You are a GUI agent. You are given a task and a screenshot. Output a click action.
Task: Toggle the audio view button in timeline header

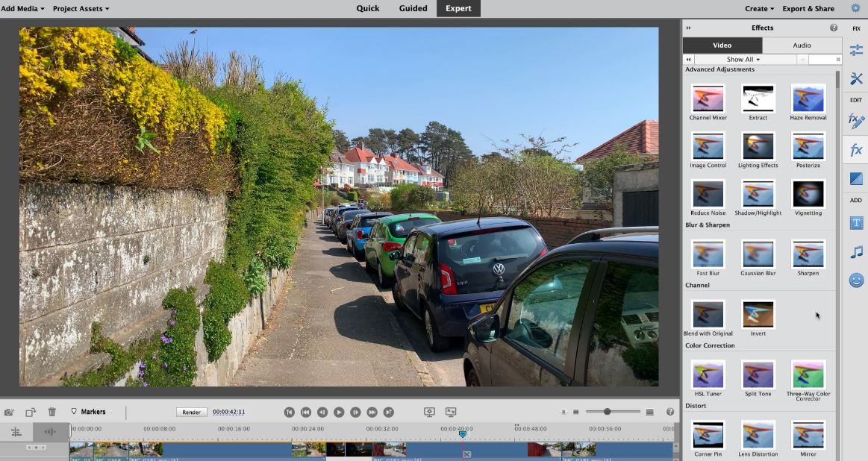click(x=50, y=432)
